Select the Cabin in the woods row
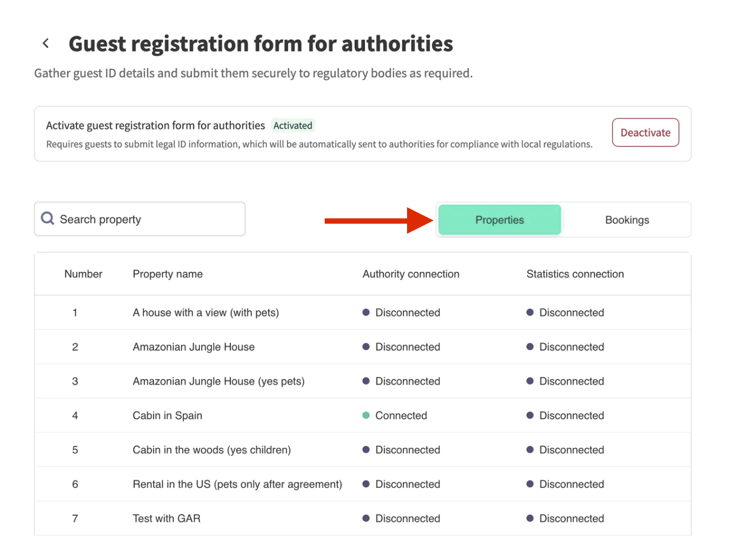745x560 pixels. pyautogui.click(x=211, y=450)
